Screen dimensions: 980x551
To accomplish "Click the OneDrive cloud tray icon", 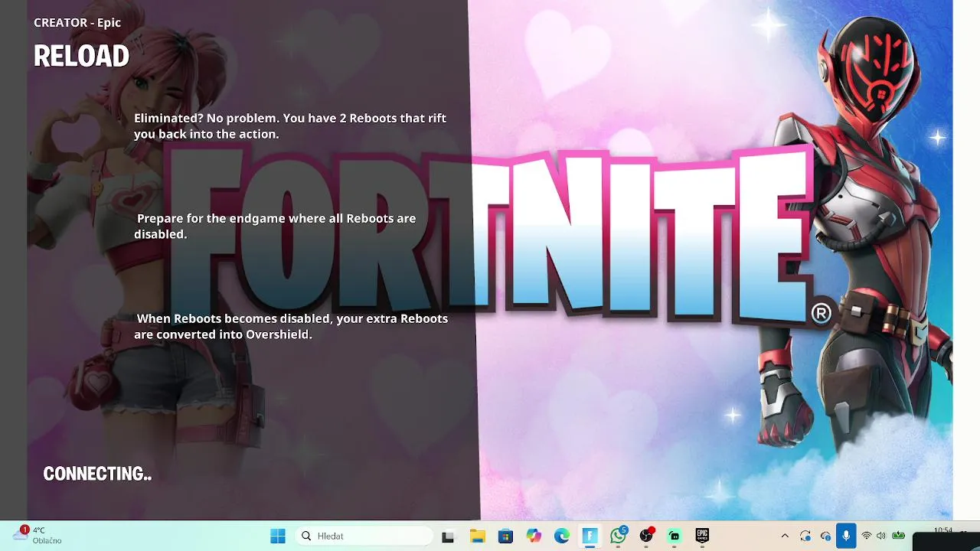I will point(825,536).
